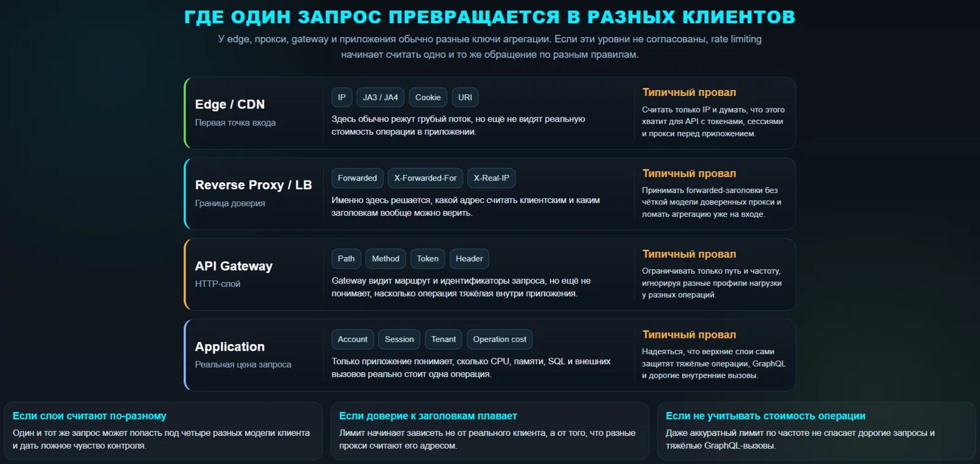Select the Account tag in Application row
980x464 pixels.
coord(353,339)
